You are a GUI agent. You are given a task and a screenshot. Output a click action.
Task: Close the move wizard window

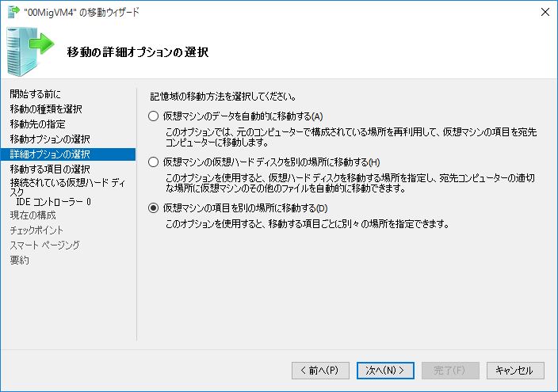coord(545,12)
